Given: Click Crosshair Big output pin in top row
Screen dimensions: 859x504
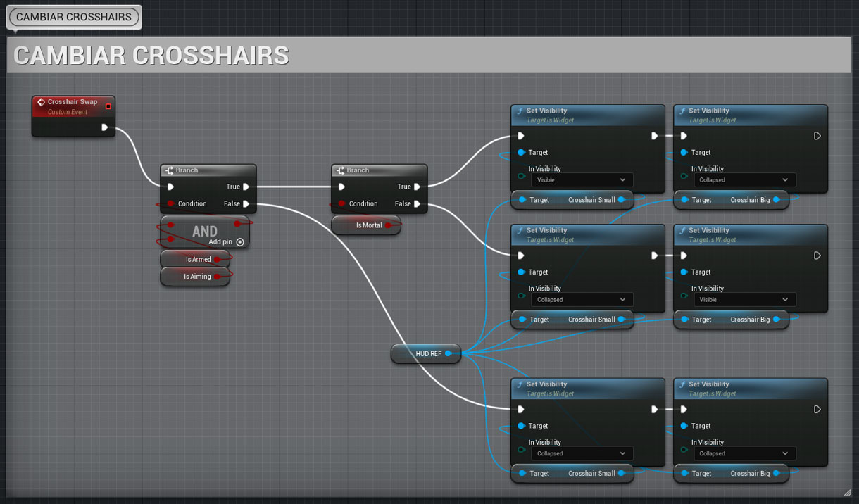Looking at the screenshot, I should click(x=776, y=200).
